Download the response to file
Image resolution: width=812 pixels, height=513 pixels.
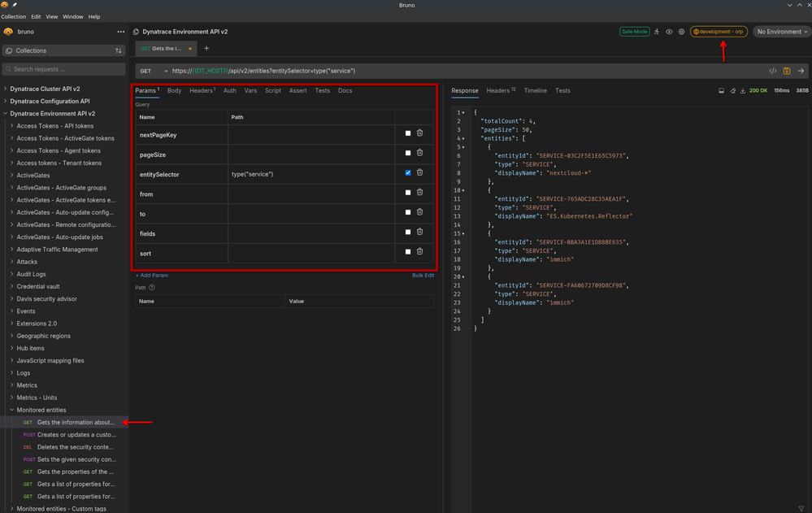click(x=743, y=91)
